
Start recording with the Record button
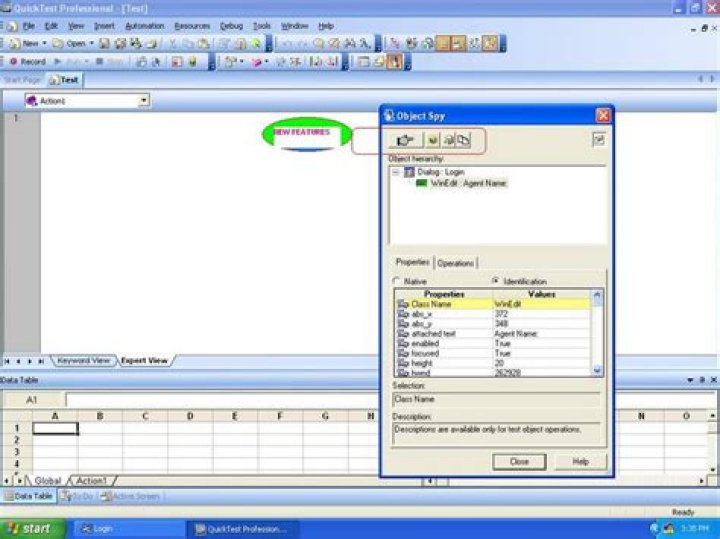coord(28,62)
